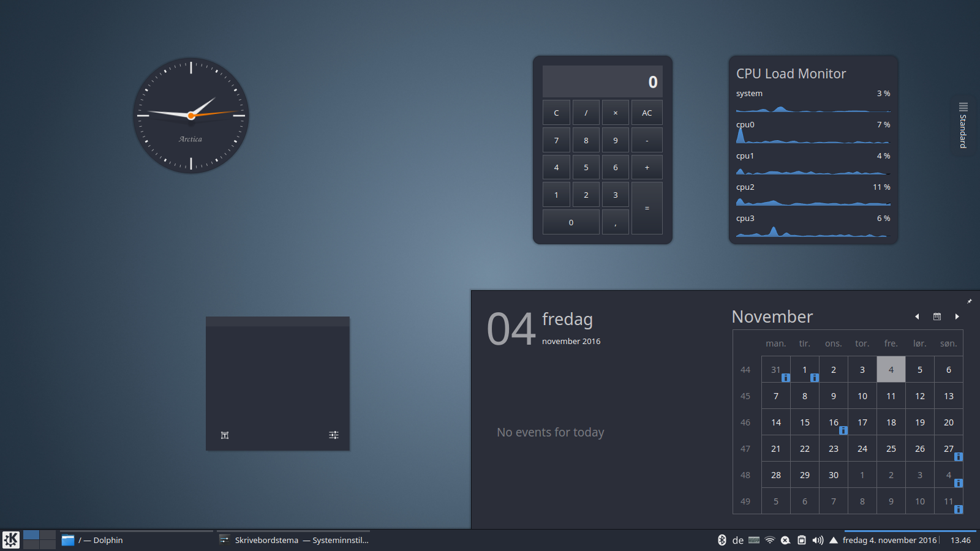Click cpu3 load graph
The width and height of the screenshot is (980, 551).
click(813, 231)
